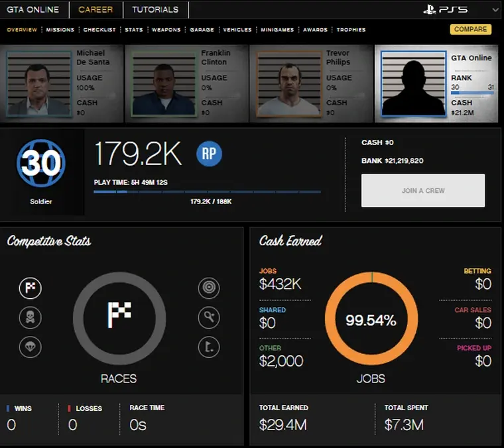Click the Join a Crew button
The image size is (504, 448).
click(x=423, y=191)
